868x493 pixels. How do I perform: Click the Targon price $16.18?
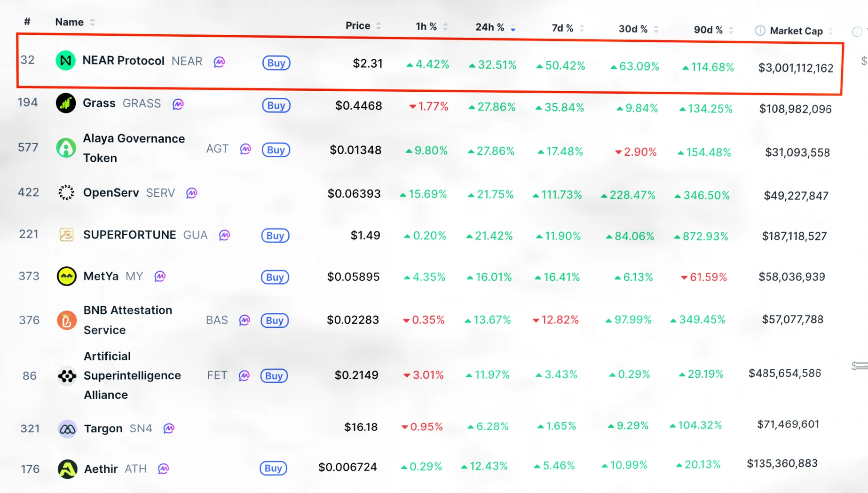(x=361, y=427)
